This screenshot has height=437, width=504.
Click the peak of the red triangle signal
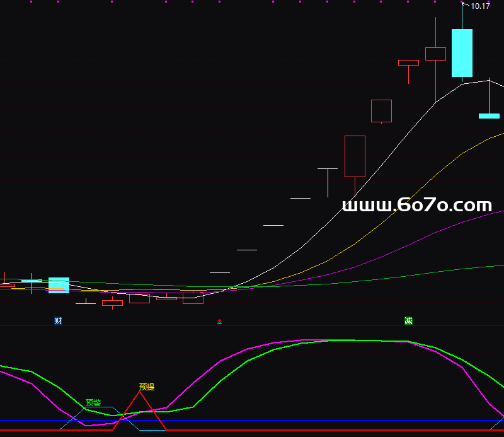tap(140, 393)
